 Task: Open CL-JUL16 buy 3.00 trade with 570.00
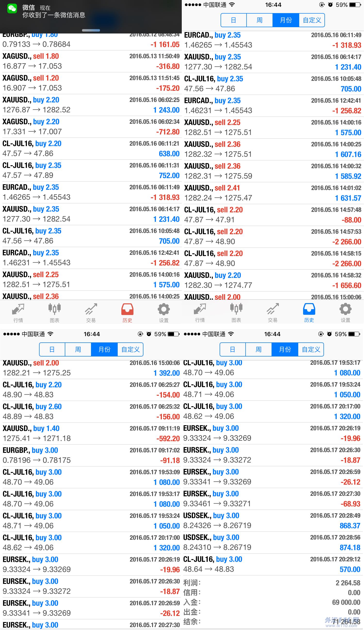tap(273, 564)
